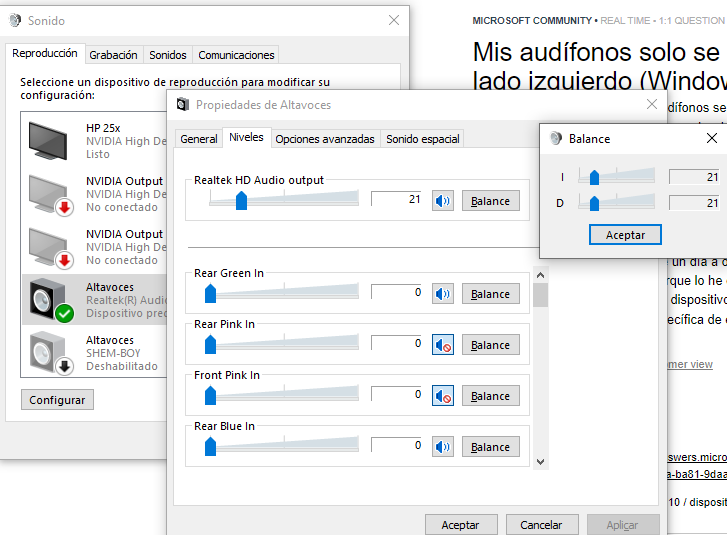Open Balance for Rear Green In

click(x=491, y=293)
